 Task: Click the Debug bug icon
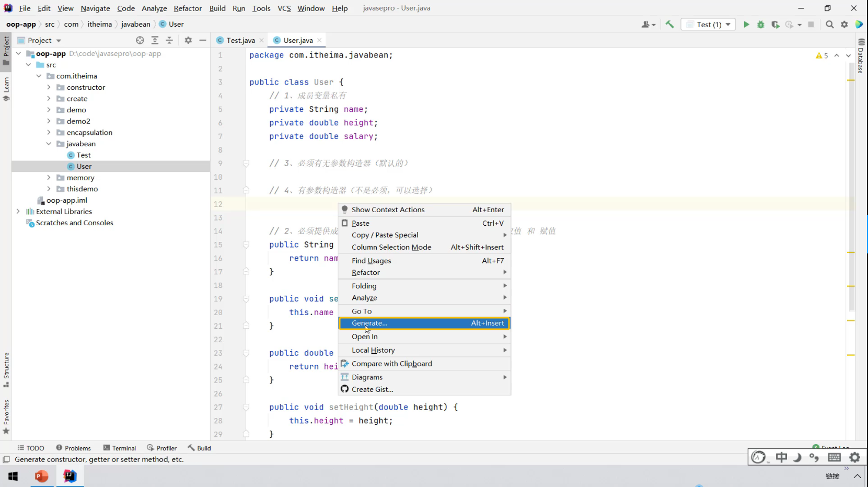(761, 25)
